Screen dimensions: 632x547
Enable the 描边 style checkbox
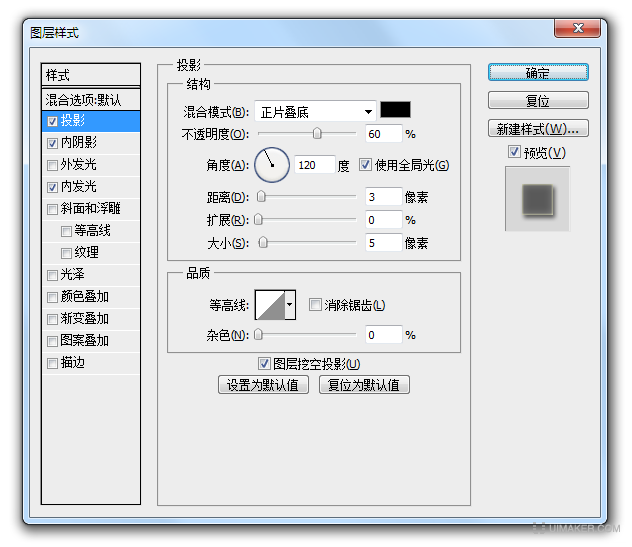(x=52, y=364)
